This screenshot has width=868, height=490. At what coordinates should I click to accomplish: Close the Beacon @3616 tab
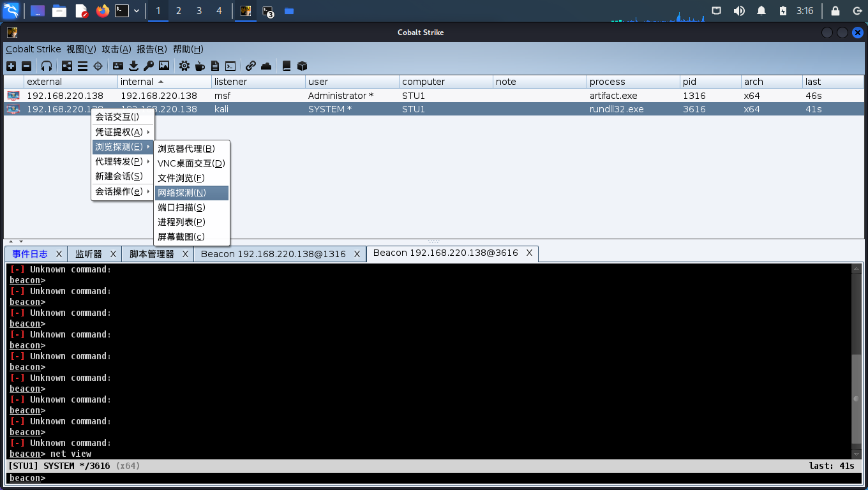529,253
